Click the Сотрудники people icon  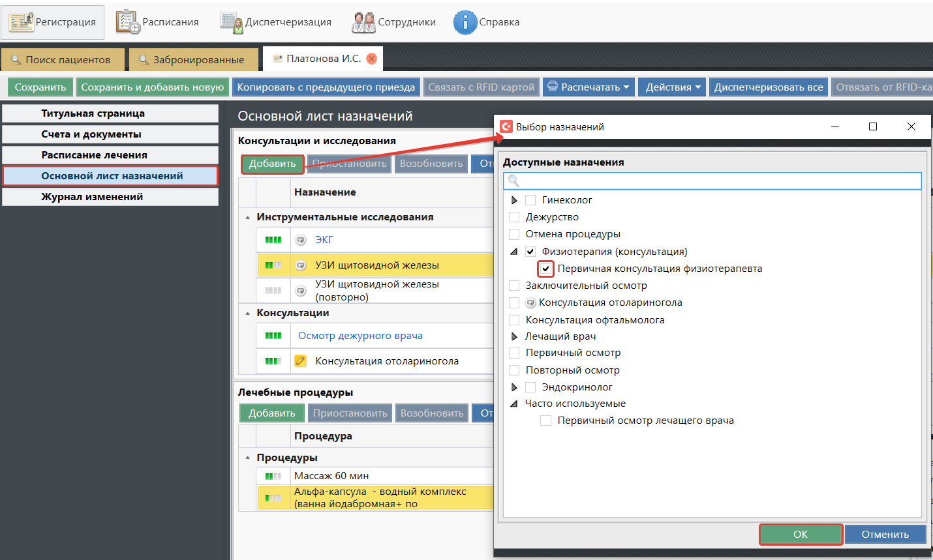point(363,22)
